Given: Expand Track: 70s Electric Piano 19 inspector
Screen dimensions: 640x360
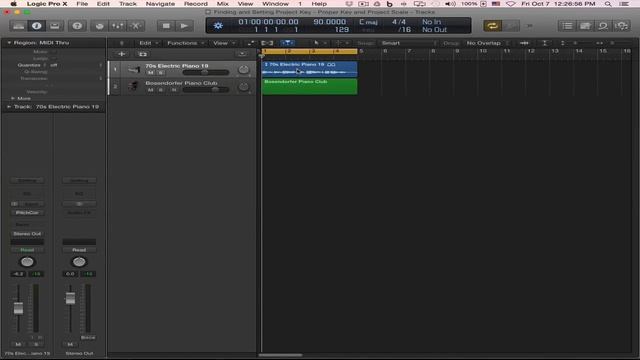Looking at the screenshot, I should pyautogui.click(x=9, y=107).
